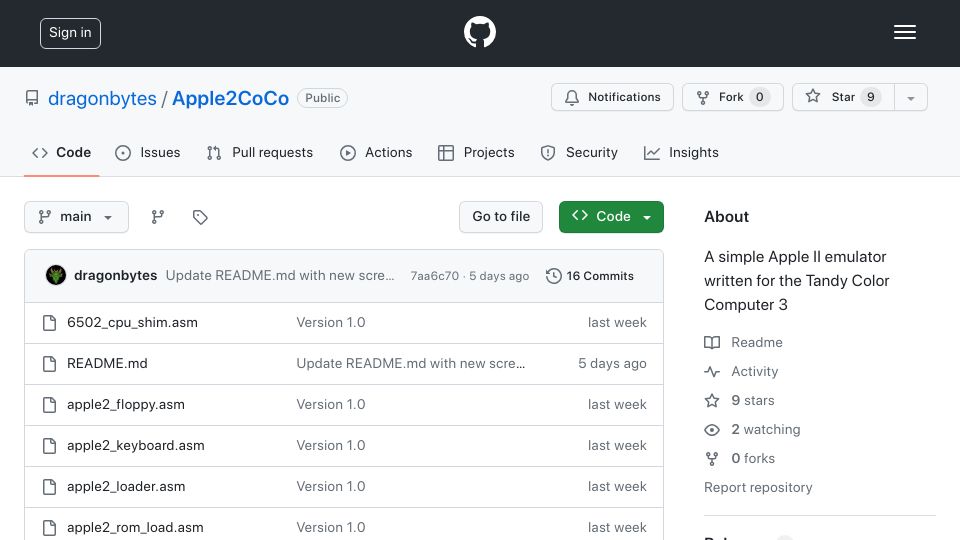This screenshot has width=960, height=540.
Task: Expand the green Code dropdown
Action: click(611, 217)
